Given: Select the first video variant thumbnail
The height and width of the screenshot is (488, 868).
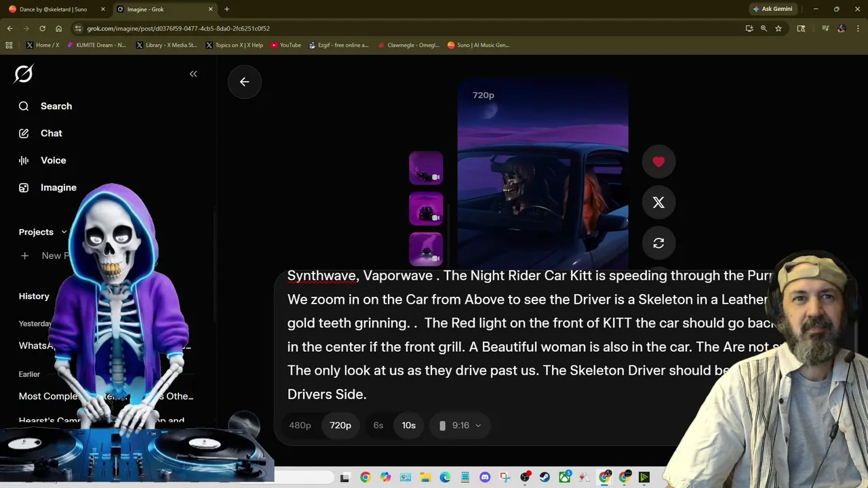Looking at the screenshot, I should click(426, 168).
